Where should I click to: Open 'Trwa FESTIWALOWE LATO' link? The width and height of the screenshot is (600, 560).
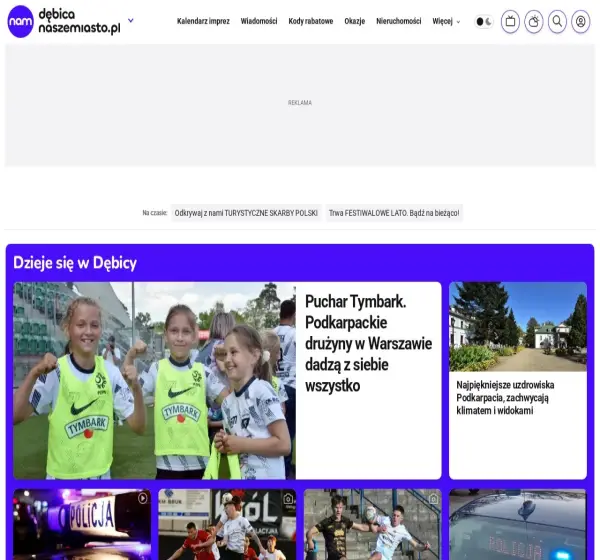point(394,213)
